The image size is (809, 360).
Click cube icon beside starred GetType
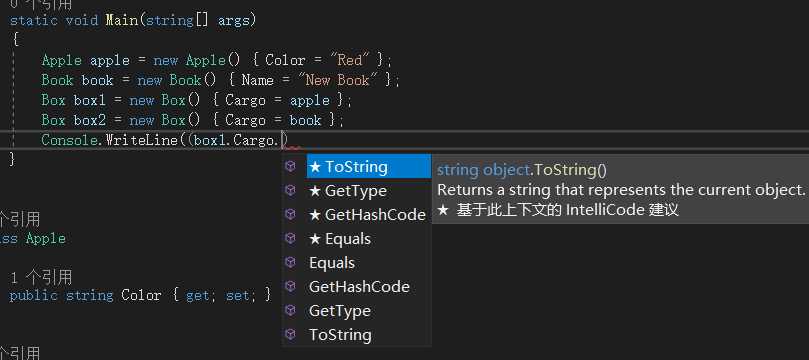[x=290, y=190]
